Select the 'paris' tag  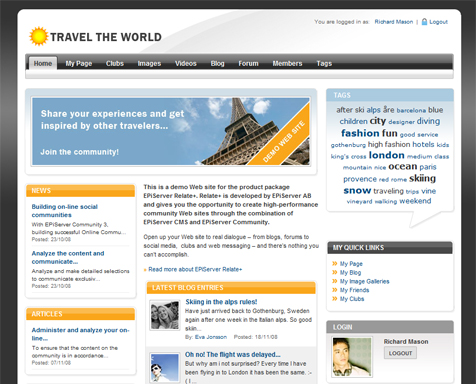tap(428, 167)
